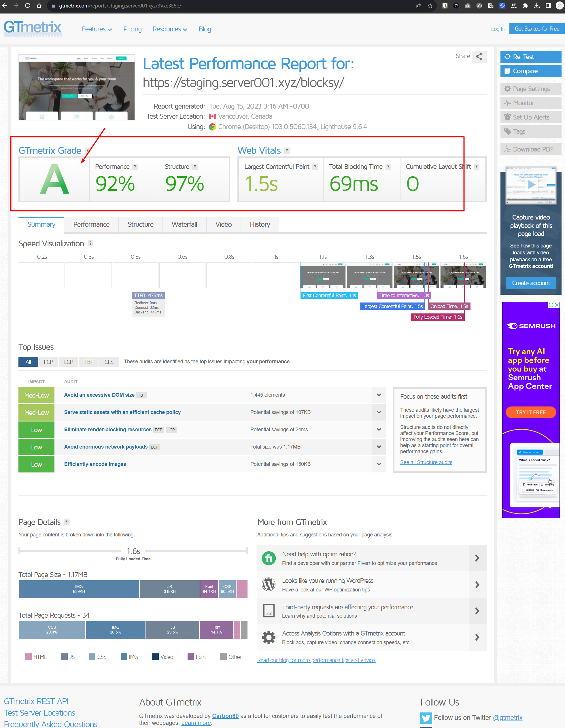565x728 pixels.
Task: Go to the browser home icon
Action: click(x=39, y=6)
